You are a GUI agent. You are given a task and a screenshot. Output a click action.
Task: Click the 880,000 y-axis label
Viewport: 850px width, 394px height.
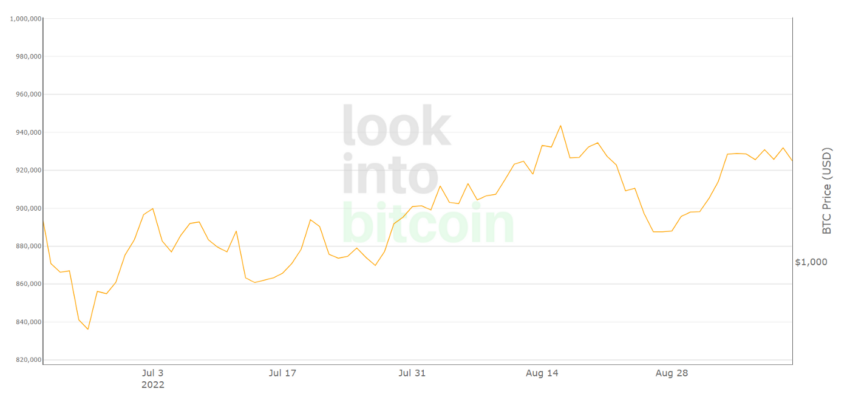(28, 246)
